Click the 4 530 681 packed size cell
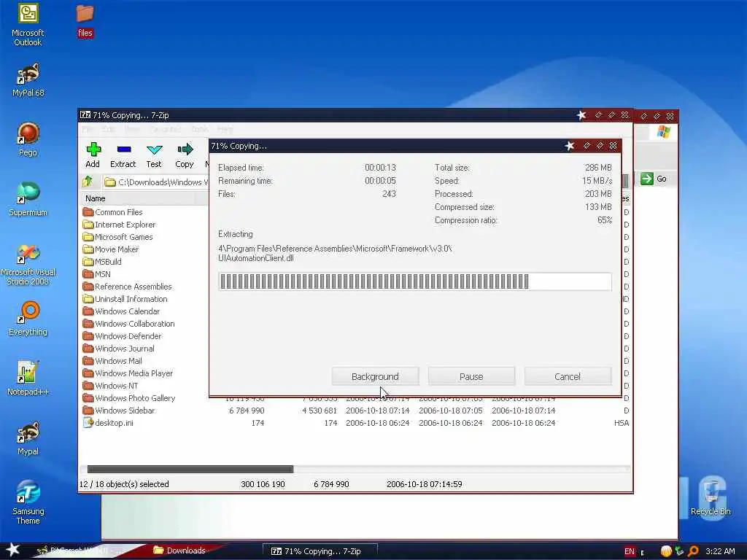747x560 pixels. click(x=320, y=410)
